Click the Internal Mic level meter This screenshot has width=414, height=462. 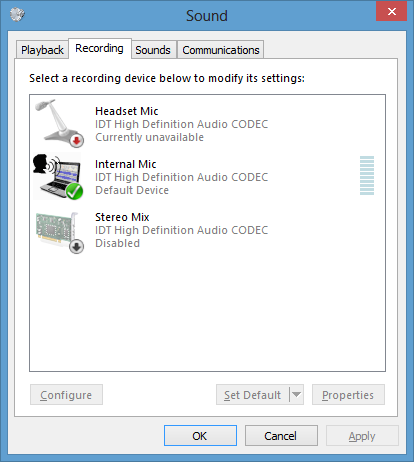[x=367, y=175]
